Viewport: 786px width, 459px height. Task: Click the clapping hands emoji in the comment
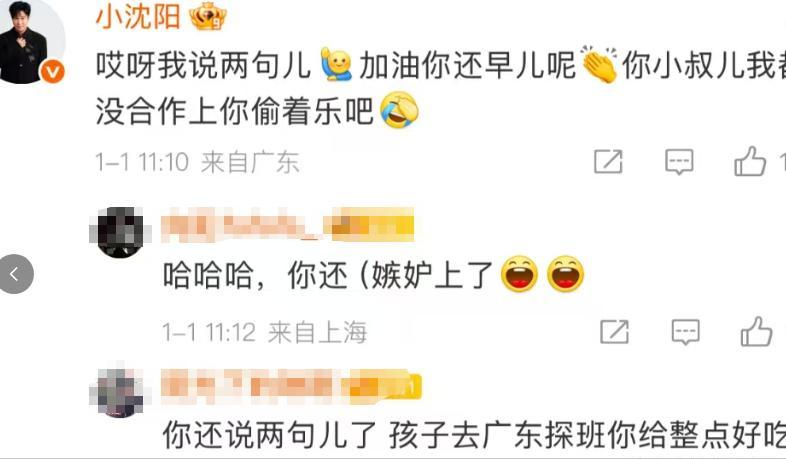point(599,64)
